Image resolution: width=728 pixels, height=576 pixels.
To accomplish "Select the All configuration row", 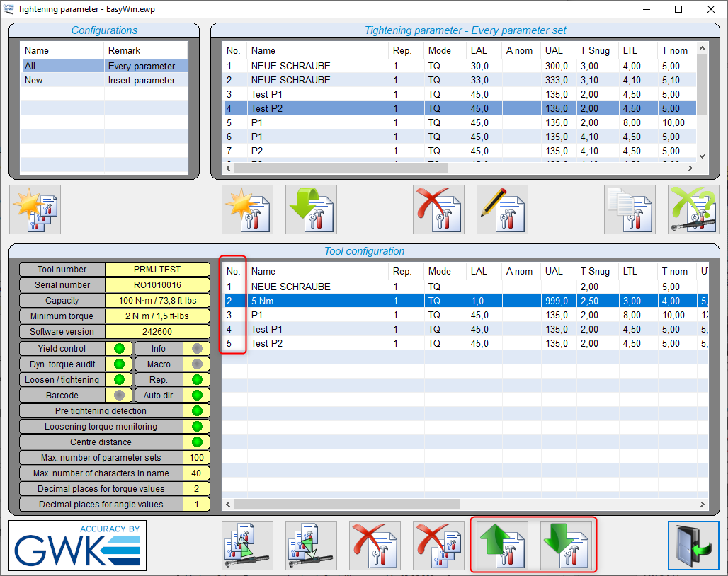I will [104, 66].
